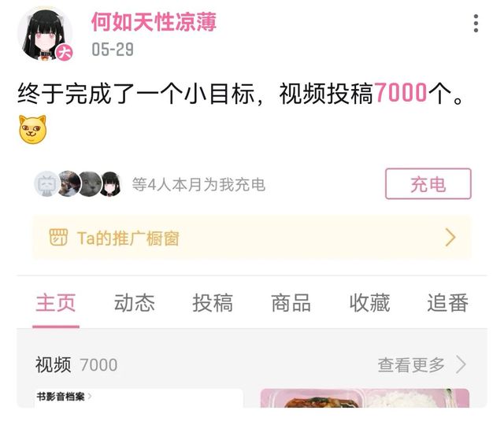
Task: Tap the post author's anime avatar
Action: click(x=45, y=34)
